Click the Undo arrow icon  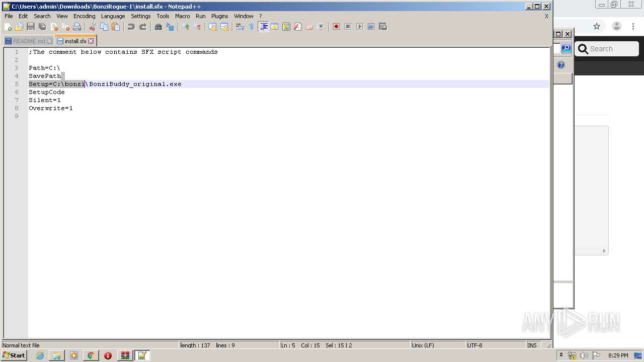(131, 27)
